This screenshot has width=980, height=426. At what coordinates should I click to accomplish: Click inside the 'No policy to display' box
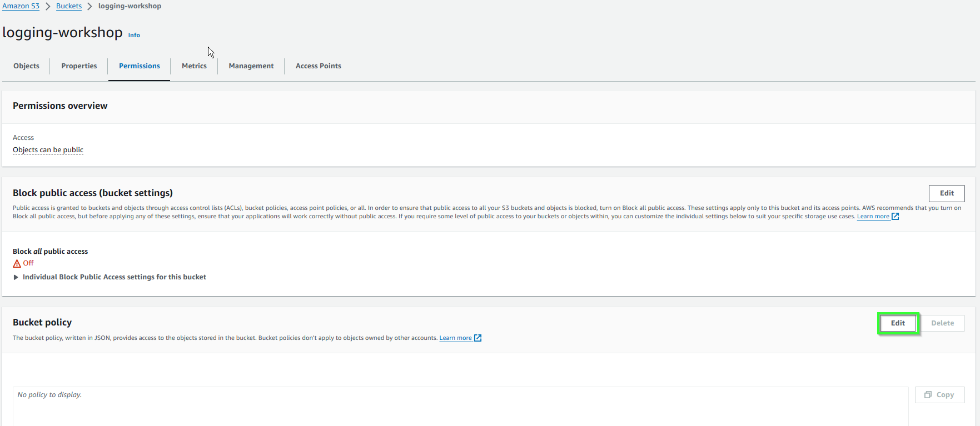coord(461,406)
